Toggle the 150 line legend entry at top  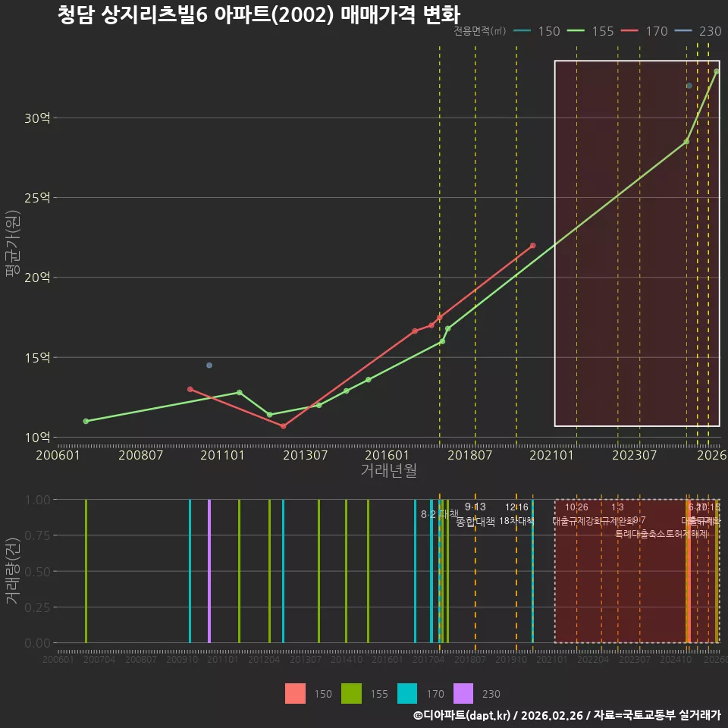(537, 31)
